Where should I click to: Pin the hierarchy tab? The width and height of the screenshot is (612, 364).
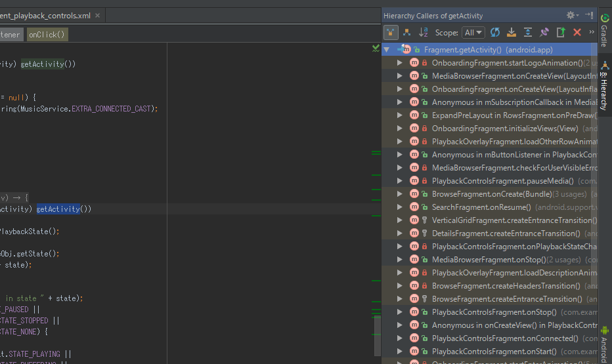[544, 32]
